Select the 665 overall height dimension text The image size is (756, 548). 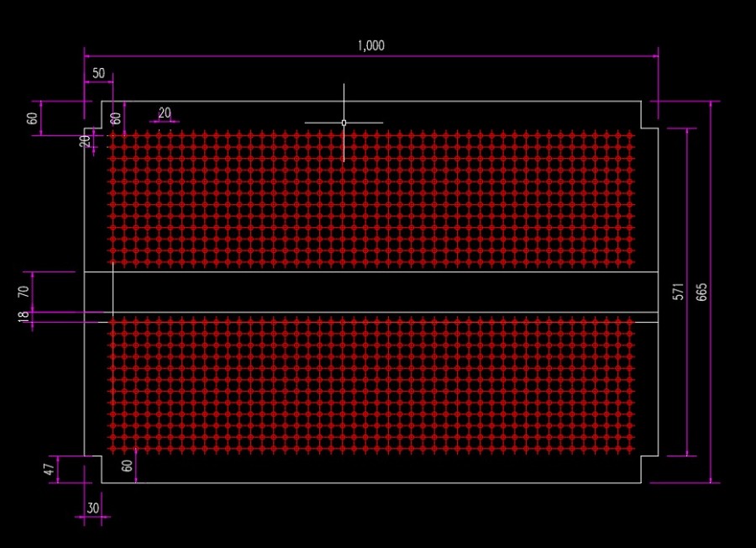pos(701,292)
